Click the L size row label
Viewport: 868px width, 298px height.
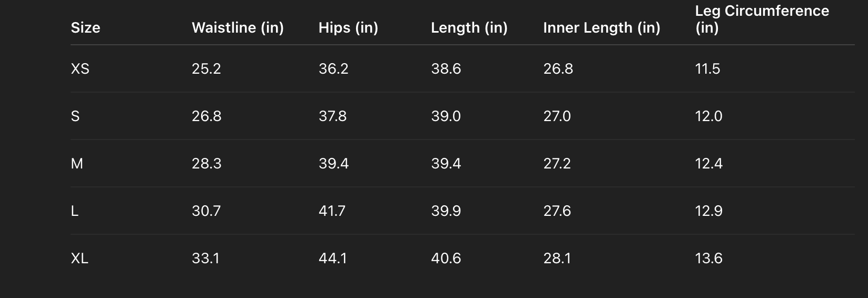75,211
